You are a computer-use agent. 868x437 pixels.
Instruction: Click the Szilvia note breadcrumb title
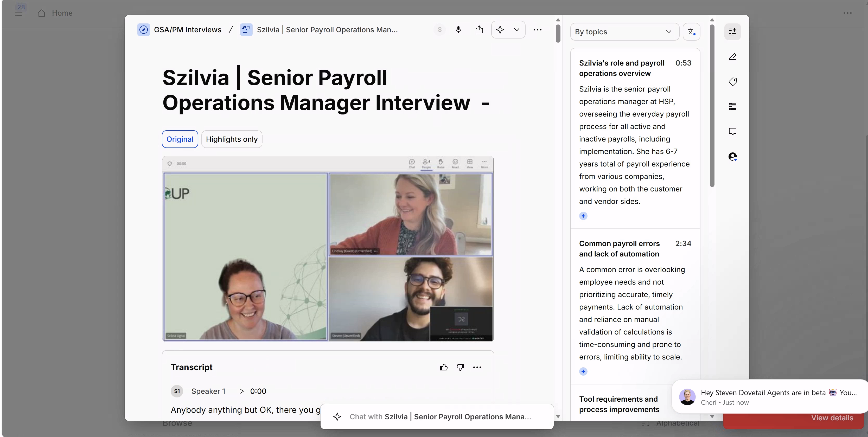[x=327, y=30]
